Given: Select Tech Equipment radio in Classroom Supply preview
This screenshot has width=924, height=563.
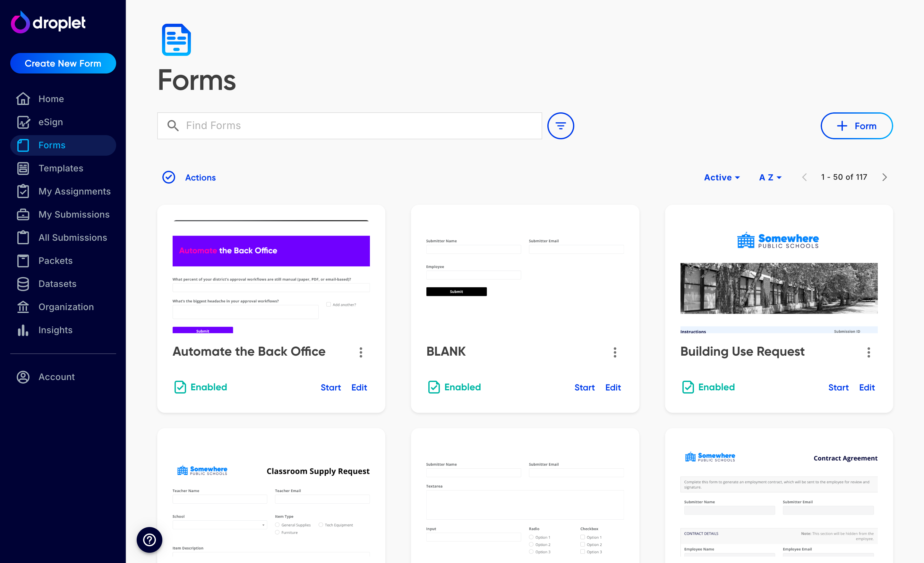Looking at the screenshot, I should tap(321, 525).
